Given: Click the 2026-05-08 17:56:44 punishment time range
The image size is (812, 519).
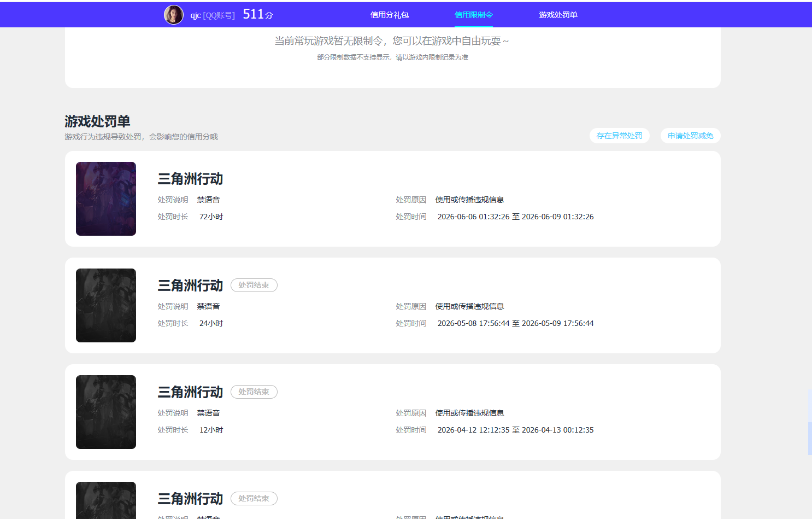Looking at the screenshot, I should point(515,323).
